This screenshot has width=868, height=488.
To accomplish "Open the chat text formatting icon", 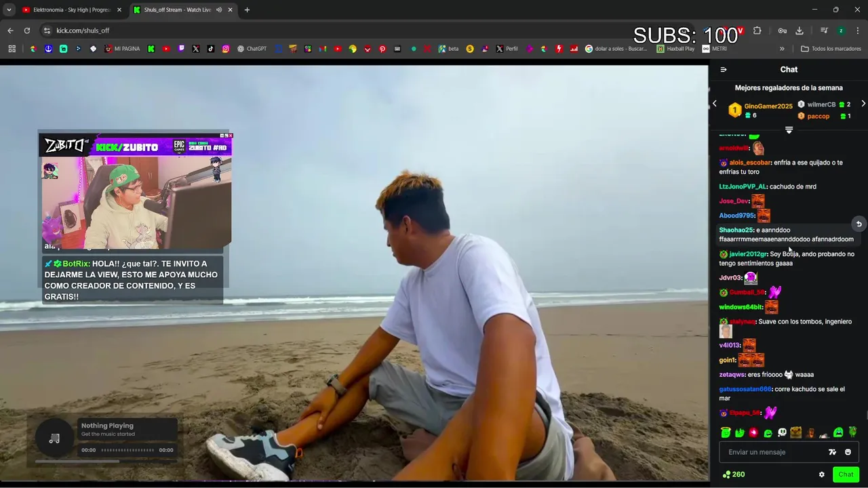I will click(833, 452).
